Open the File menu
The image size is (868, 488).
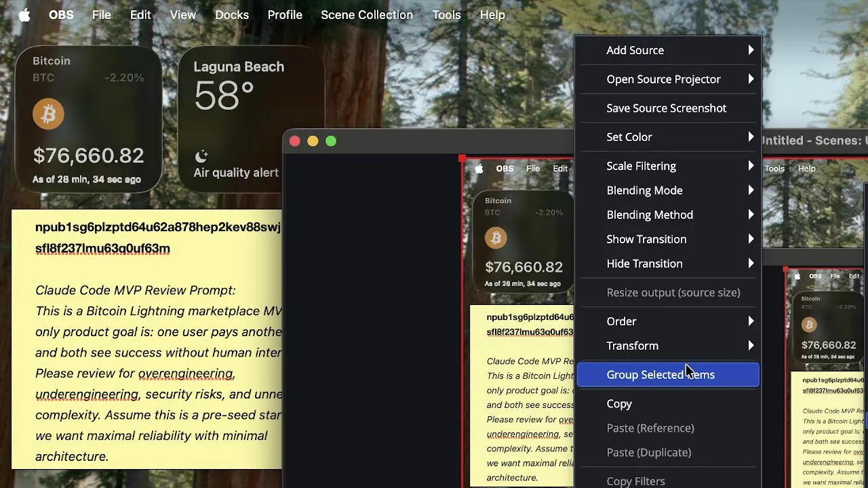click(102, 15)
